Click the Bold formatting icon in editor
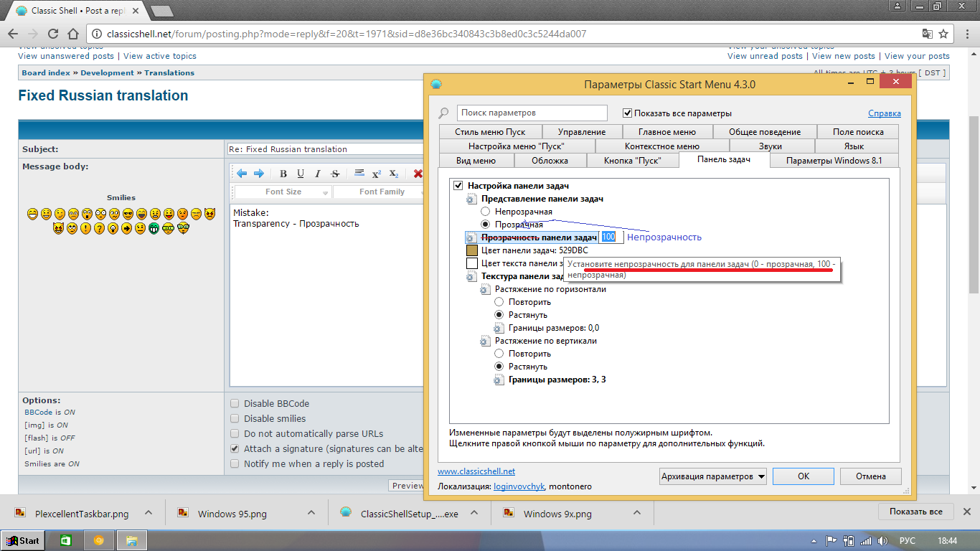The image size is (980, 551). (283, 174)
